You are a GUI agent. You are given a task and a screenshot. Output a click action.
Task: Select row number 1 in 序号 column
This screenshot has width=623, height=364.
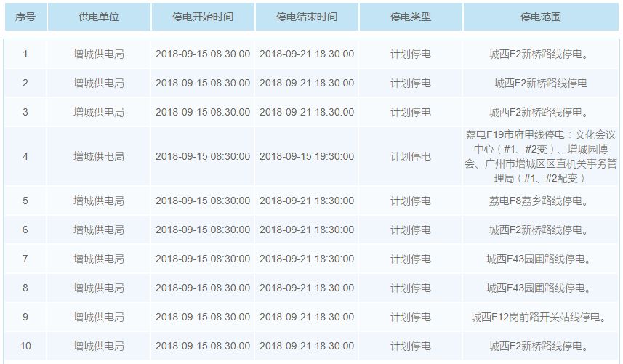tap(25, 54)
